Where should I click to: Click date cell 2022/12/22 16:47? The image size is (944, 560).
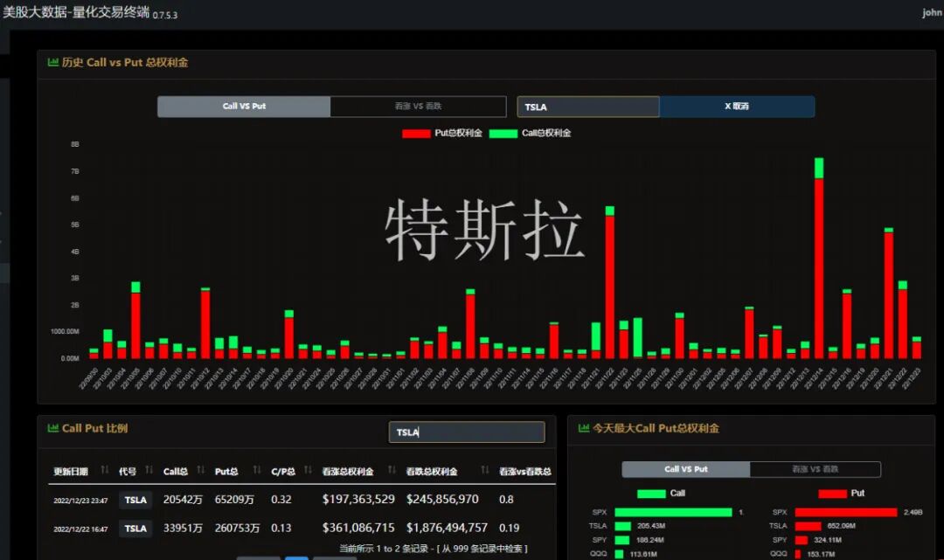(x=80, y=529)
